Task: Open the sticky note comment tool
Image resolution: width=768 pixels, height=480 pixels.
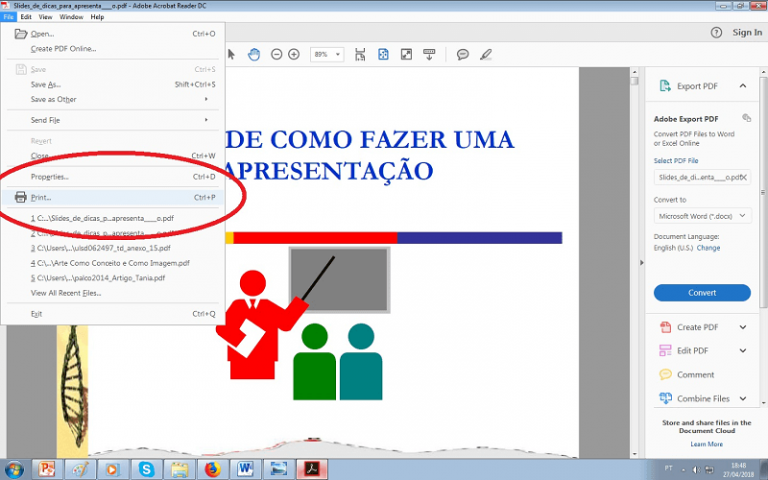Action: click(x=462, y=54)
